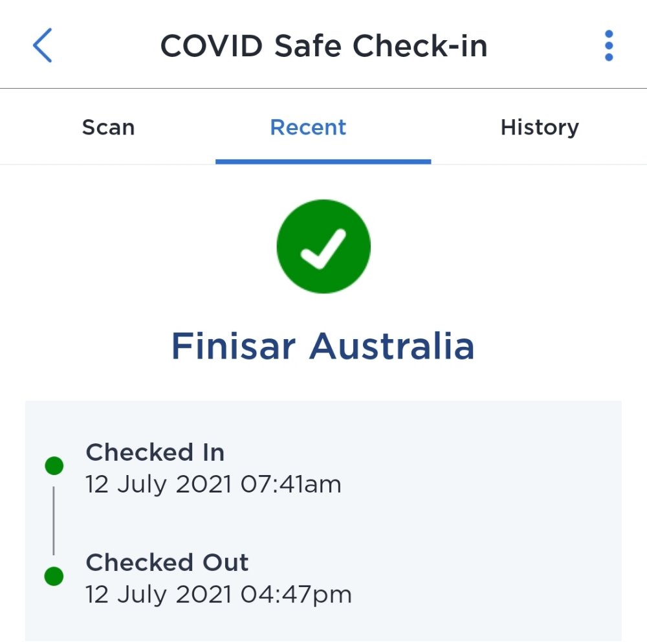Tap the green success checkmark badge
The height and width of the screenshot is (644, 647).
coord(323,246)
